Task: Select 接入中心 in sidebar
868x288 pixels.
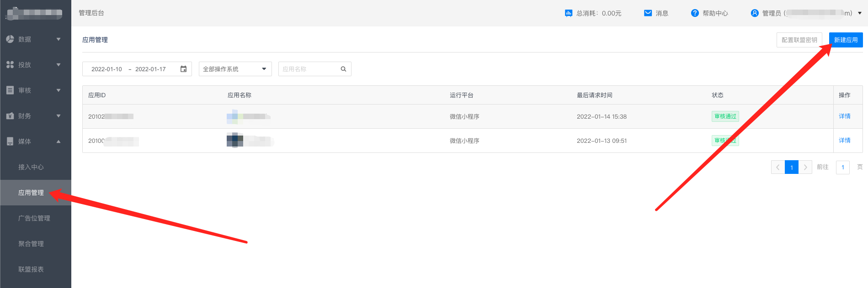Action: 31,167
